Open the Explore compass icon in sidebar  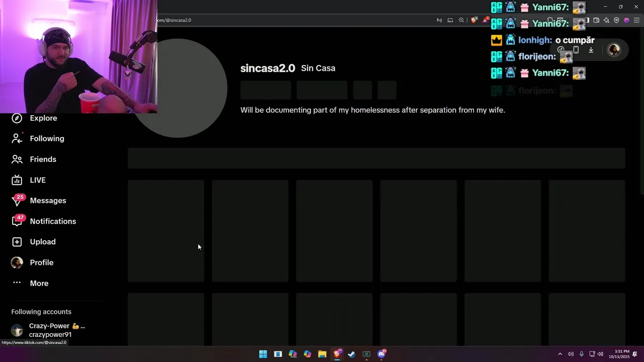point(17,118)
